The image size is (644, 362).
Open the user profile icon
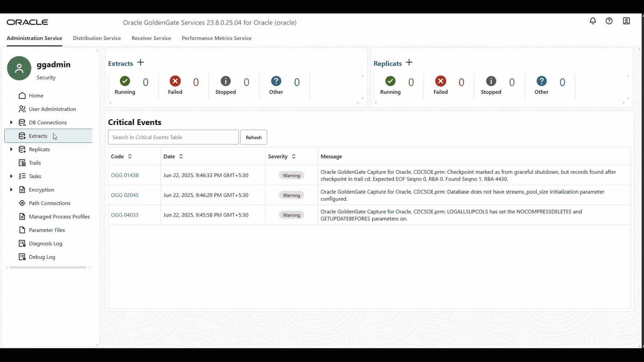tap(627, 21)
